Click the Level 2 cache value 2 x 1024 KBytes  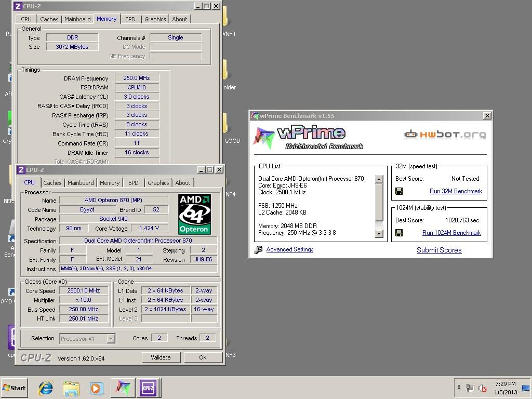pos(166,309)
